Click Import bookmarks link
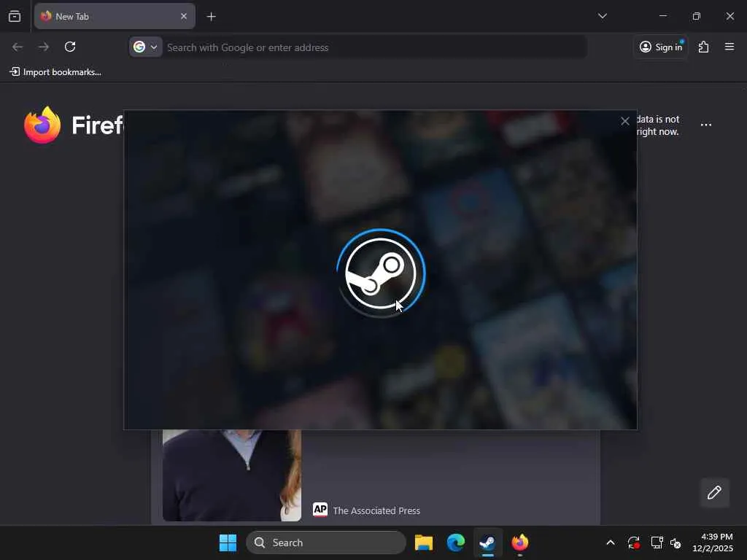 (x=55, y=72)
